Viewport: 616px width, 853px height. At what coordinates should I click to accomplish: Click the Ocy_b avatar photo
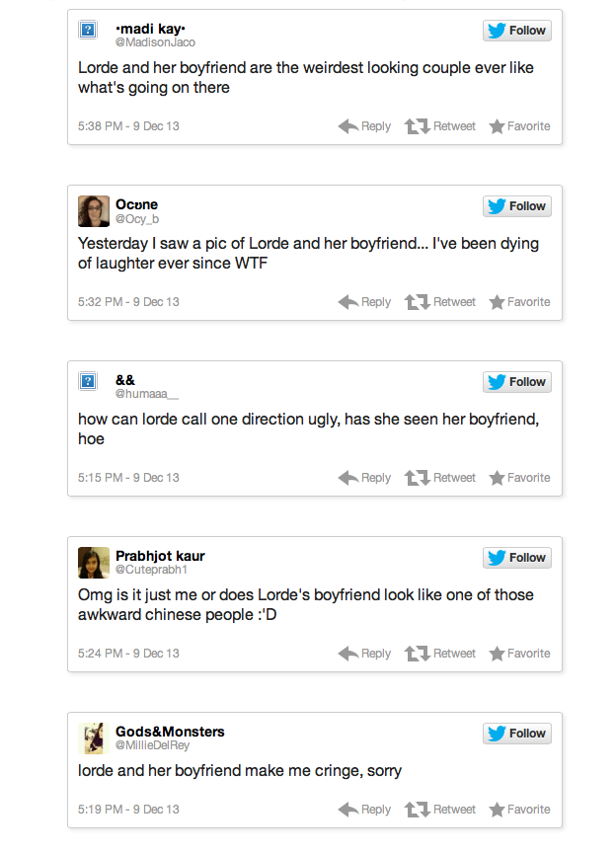94,211
